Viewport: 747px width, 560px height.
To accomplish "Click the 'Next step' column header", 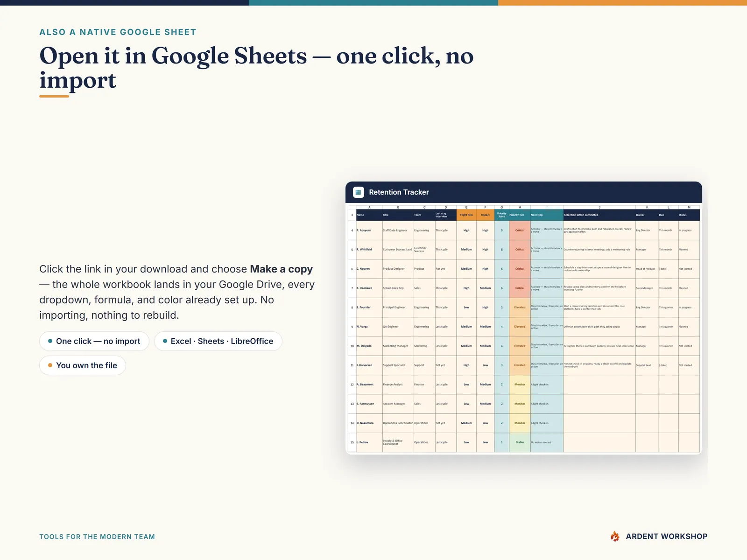I will tap(547, 215).
